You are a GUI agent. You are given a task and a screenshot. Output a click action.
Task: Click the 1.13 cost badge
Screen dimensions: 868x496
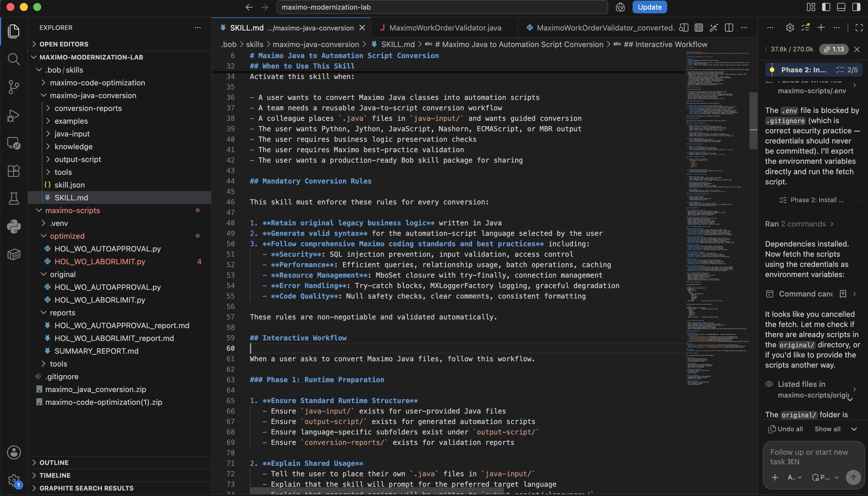834,49
